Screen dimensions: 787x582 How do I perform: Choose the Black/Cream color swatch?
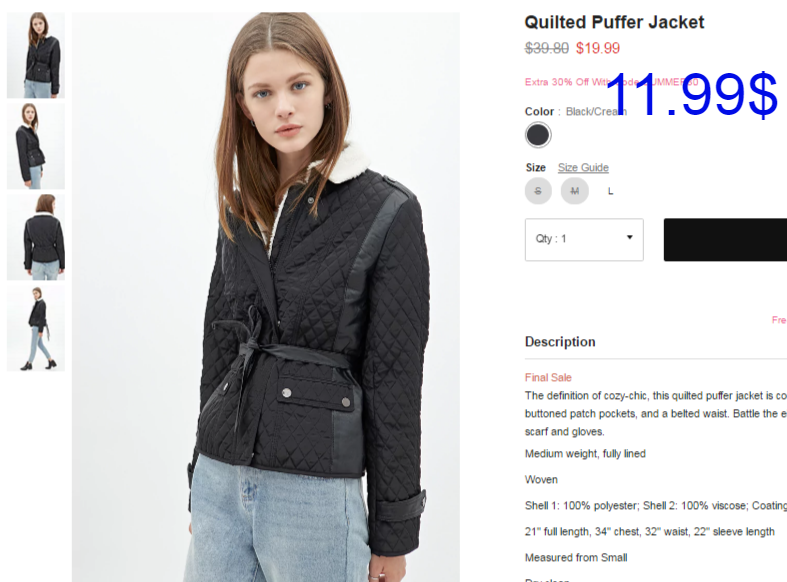pyautogui.click(x=538, y=135)
